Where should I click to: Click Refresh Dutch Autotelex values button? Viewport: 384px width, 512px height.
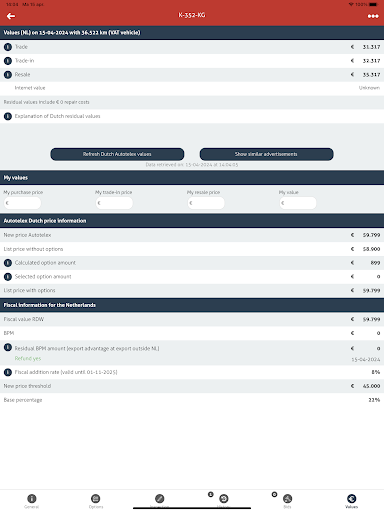tap(117, 154)
